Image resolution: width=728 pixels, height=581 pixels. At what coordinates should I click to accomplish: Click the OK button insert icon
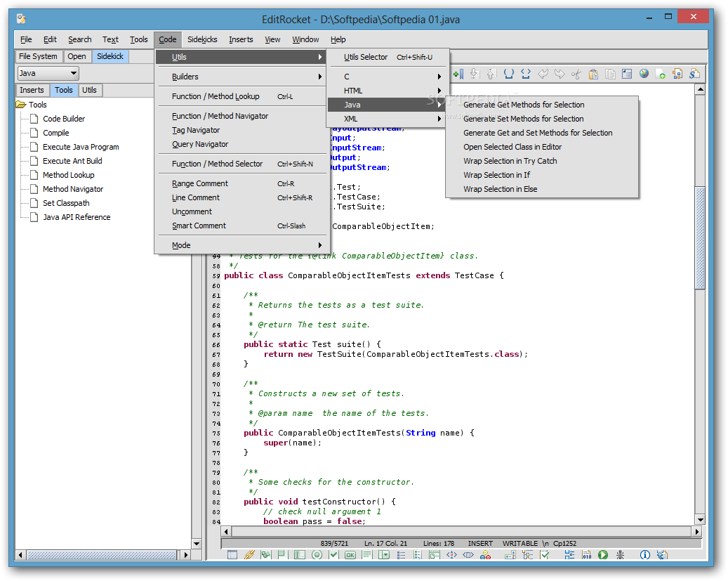(350, 554)
